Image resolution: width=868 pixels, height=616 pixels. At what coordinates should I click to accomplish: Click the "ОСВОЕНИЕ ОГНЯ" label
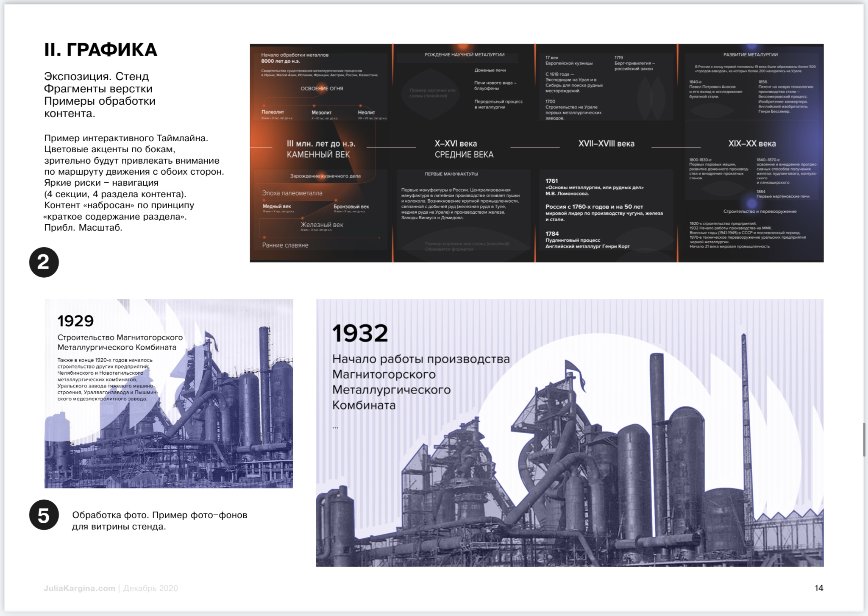(x=322, y=89)
